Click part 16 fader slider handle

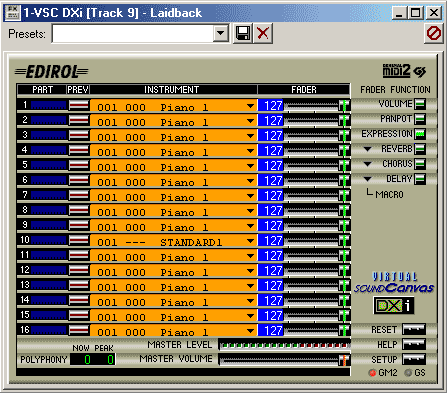point(344,331)
